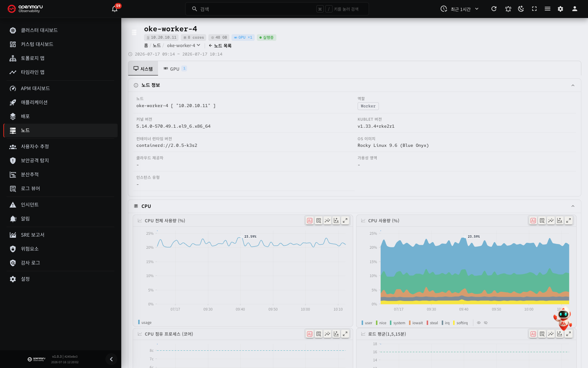Show all series using the eye icon
Screen dimensions: 588x368
[479, 323]
